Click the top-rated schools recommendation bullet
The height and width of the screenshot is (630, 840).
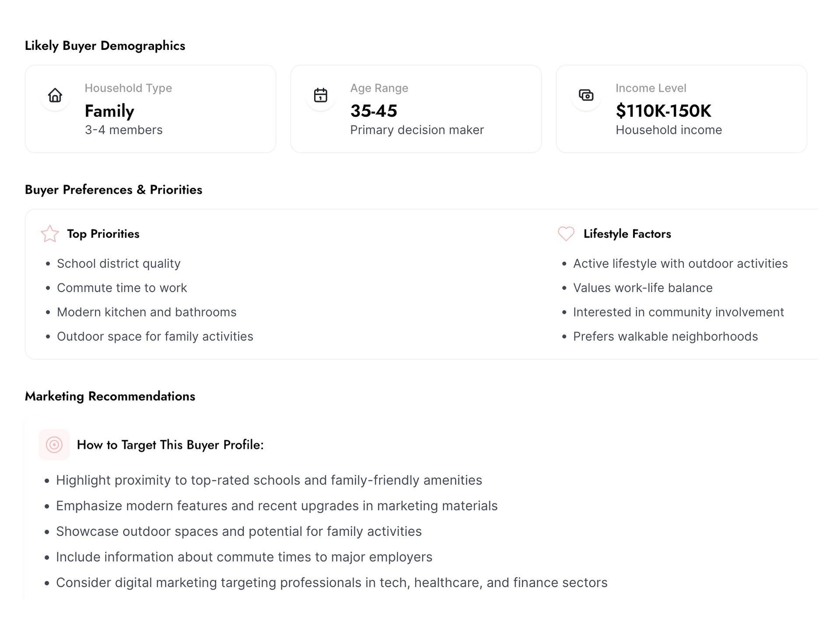pos(269,480)
